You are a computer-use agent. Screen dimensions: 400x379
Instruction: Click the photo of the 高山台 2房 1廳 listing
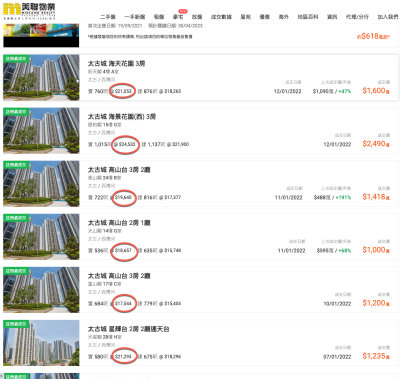pyautogui.click(x=41, y=236)
